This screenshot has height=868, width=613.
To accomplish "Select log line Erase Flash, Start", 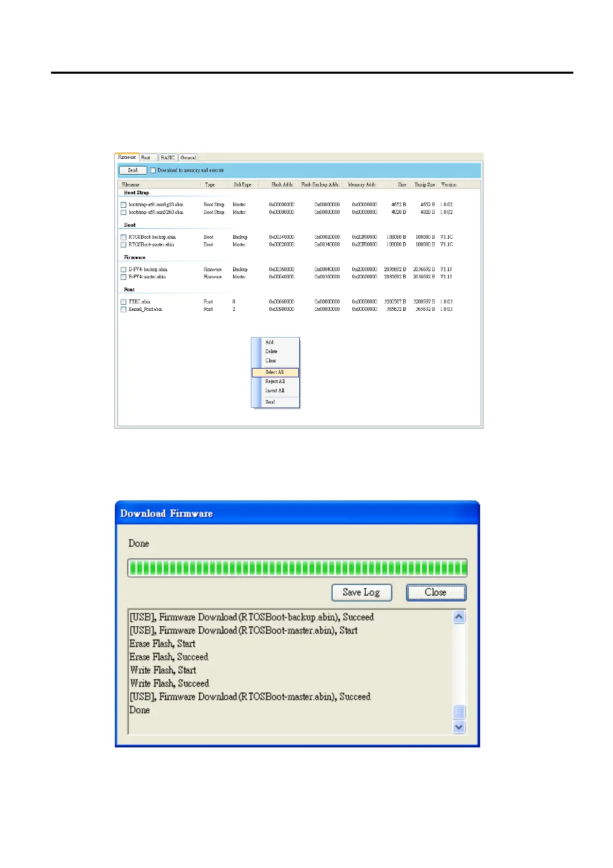I will 162,644.
